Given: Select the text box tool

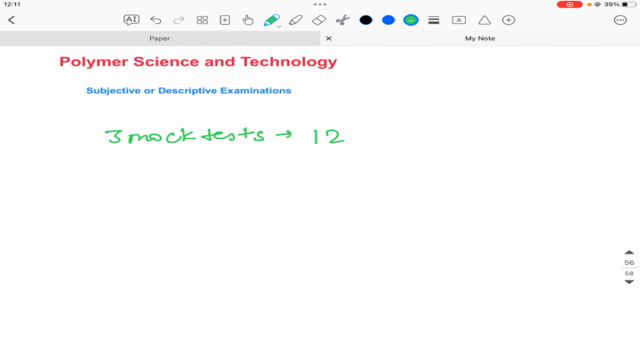Looking at the screenshot, I should (459, 20).
